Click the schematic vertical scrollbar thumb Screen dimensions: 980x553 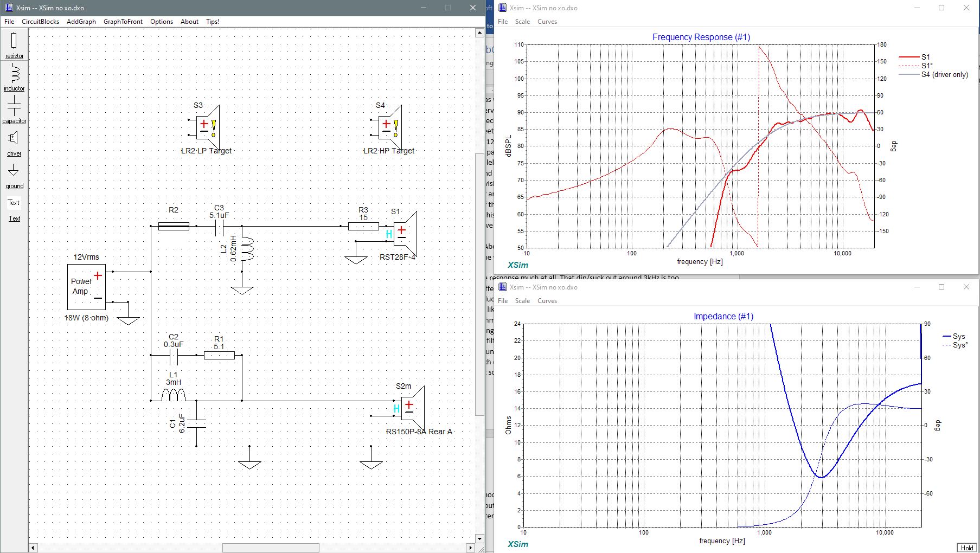[479, 285]
